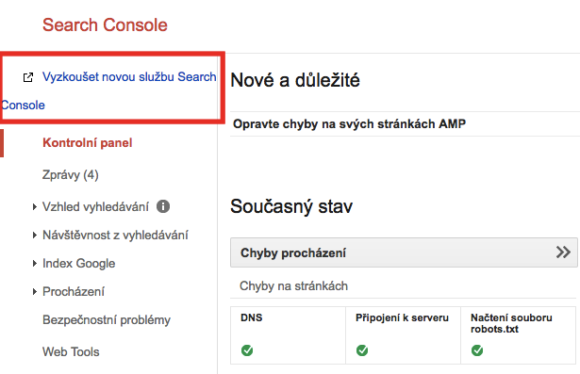Open Zprávy (4) messages
This screenshot has width=580, height=374.
click(x=70, y=175)
